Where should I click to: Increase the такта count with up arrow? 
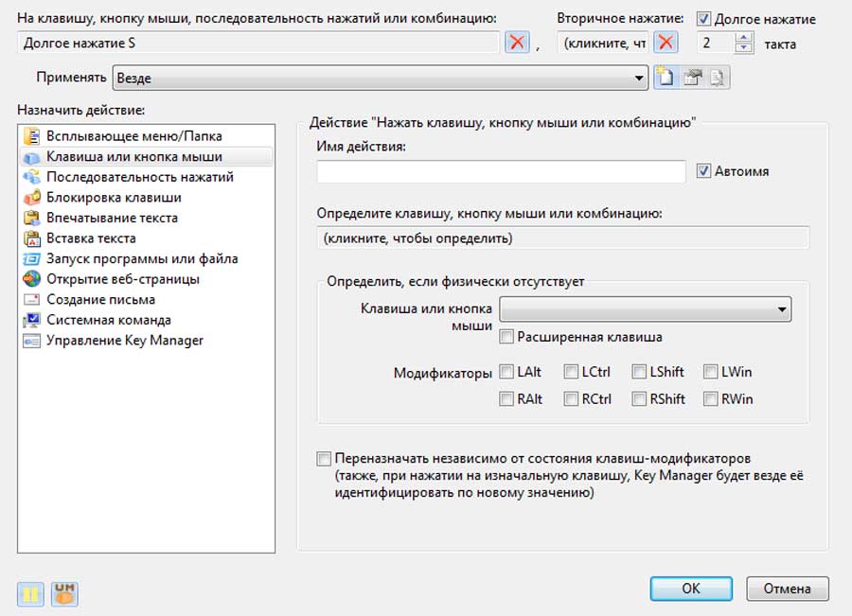pyautogui.click(x=744, y=37)
